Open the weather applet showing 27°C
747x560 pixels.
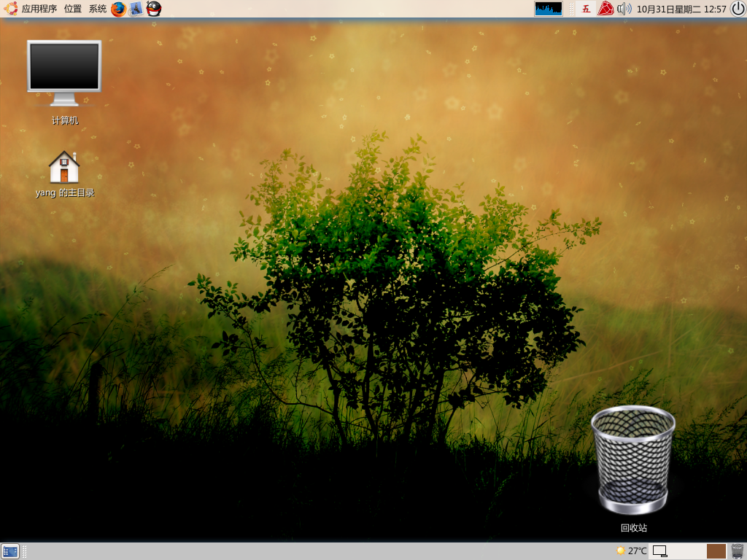[x=632, y=551]
